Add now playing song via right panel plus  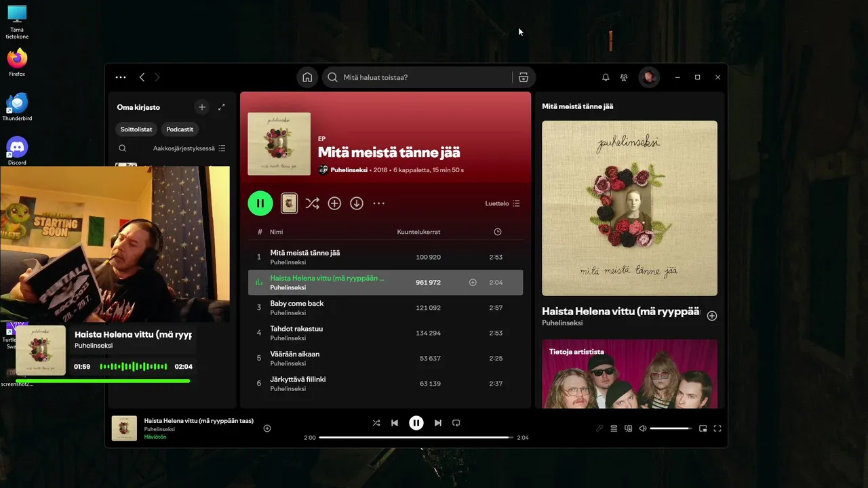tap(712, 316)
